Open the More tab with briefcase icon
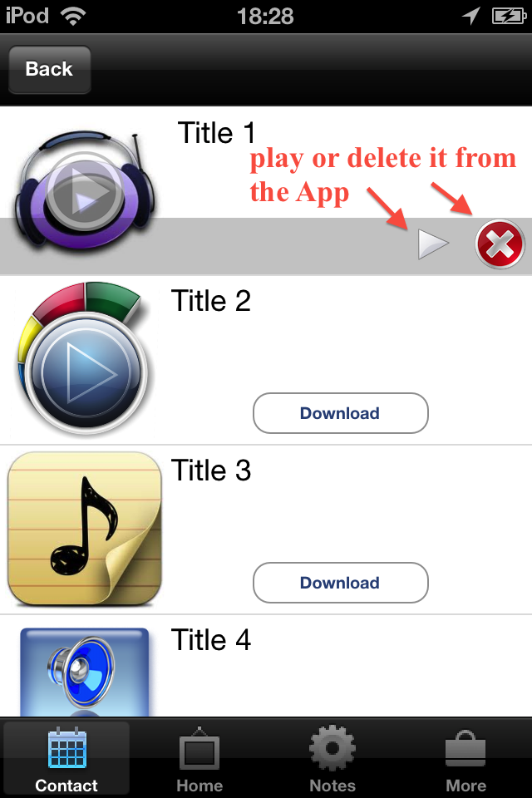The height and width of the screenshot is (798, 532). (x=465, y=758)
